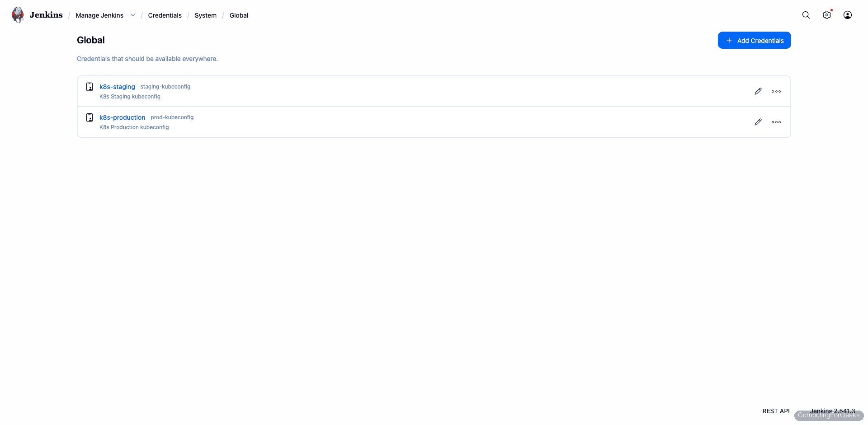The height and width of the screenshot is (425, 868).
Task: Open the three-dot menu for k8s-staging
Action: [776, 91]
